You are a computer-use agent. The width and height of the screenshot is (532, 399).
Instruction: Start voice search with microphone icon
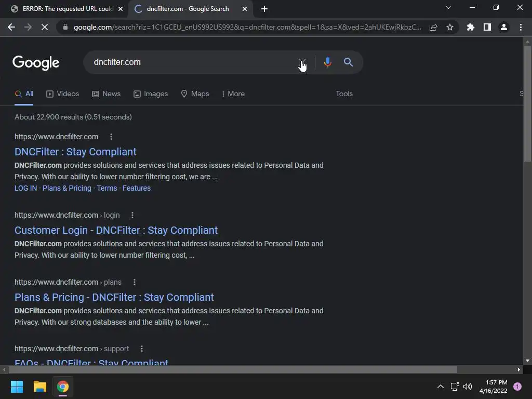[327, 62]
